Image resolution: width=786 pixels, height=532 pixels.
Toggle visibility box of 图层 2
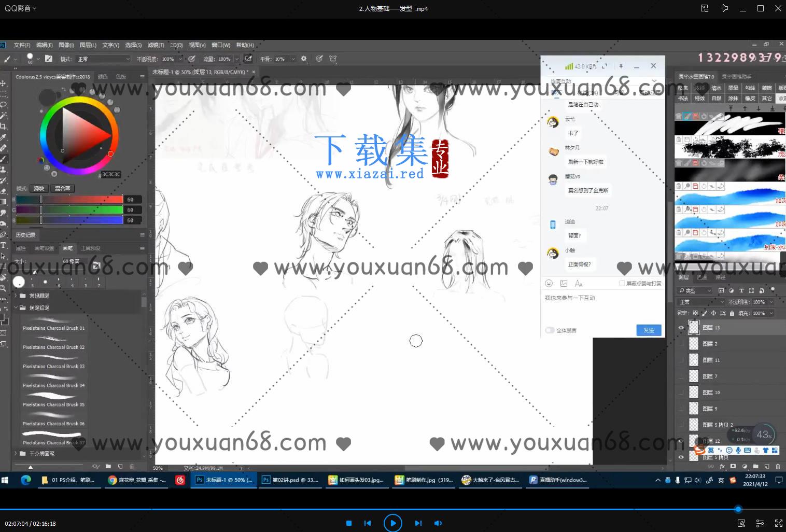pos(681,344)
